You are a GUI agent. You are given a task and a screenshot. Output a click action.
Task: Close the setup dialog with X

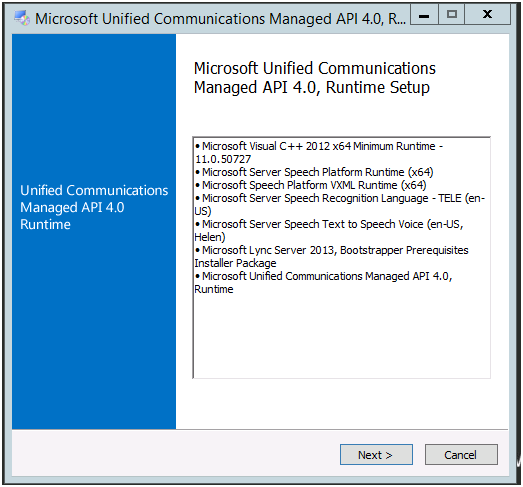[487, 15]
